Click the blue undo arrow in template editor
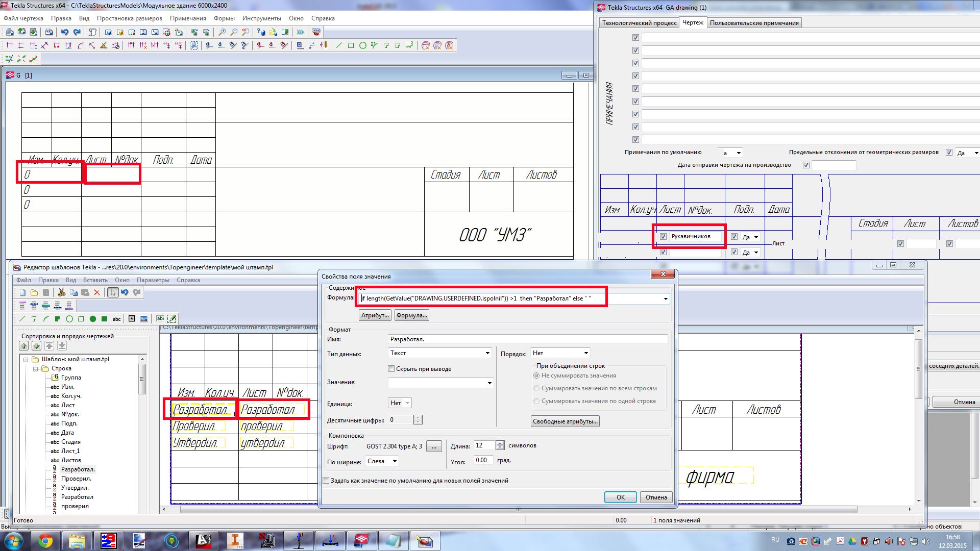980x551 pixels. pyautogui.click(x=125, y=292)
